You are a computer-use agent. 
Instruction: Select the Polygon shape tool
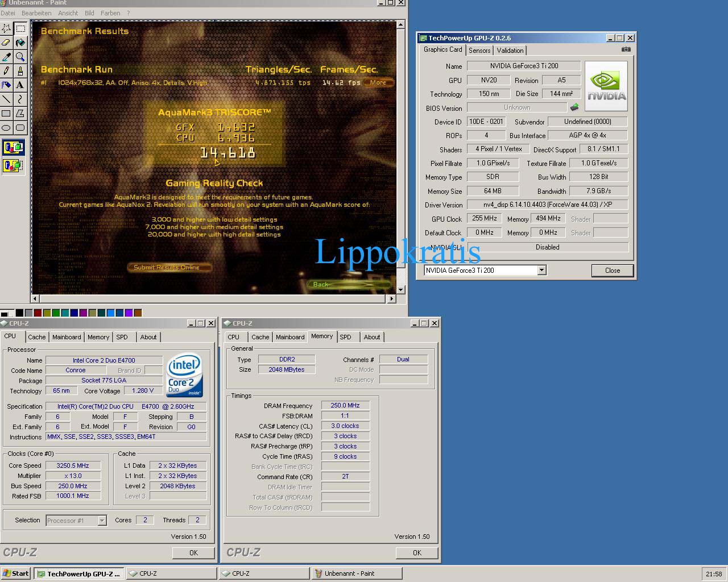click(x=20, y=113)
